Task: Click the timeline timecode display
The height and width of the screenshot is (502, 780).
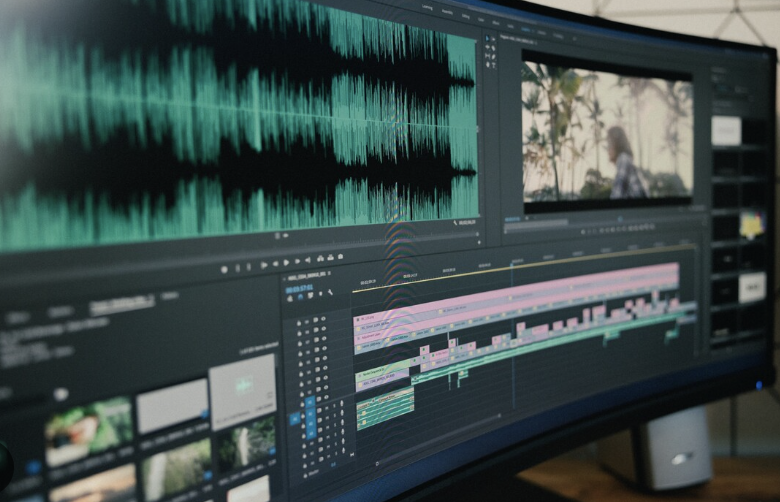Action: click(300, 286)
